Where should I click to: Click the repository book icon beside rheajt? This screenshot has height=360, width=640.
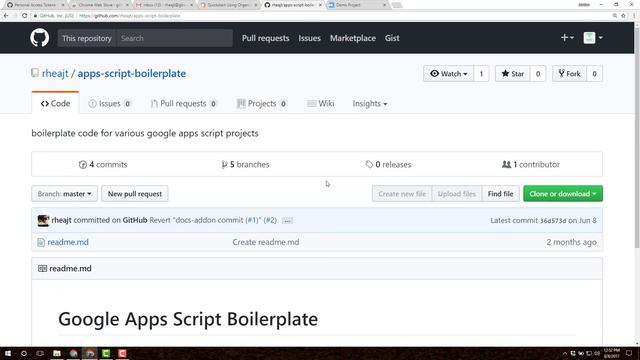(35, 73)
